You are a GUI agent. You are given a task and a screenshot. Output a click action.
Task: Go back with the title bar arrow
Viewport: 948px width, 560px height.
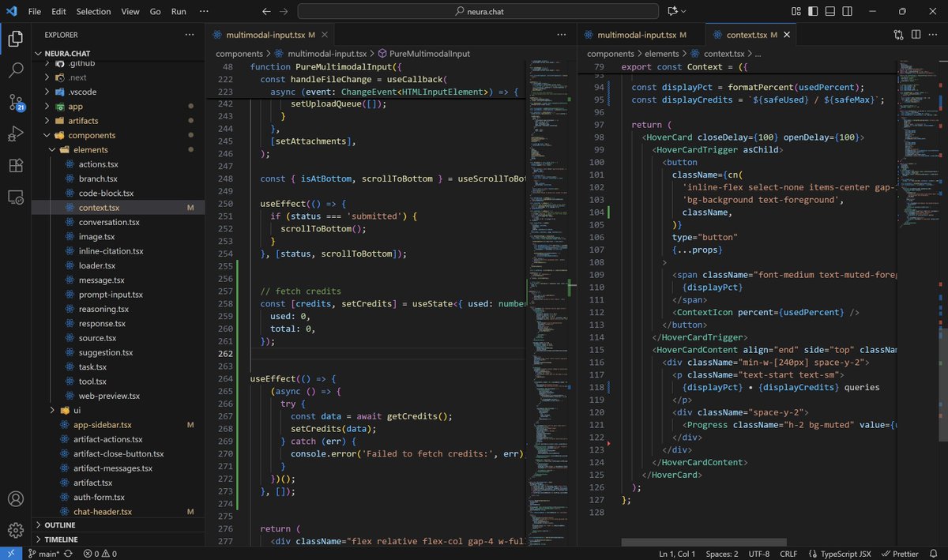coord(266,12)
